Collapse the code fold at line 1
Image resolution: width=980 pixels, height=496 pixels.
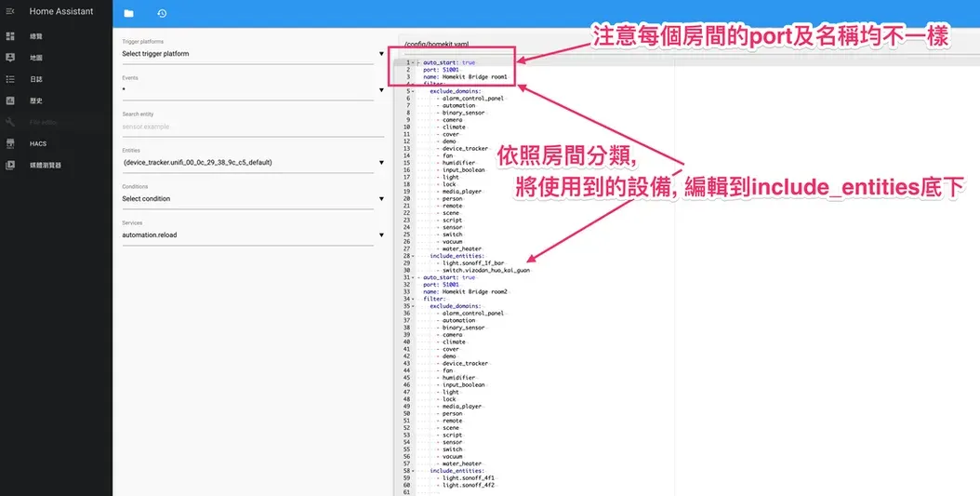[x=413, y=62]
